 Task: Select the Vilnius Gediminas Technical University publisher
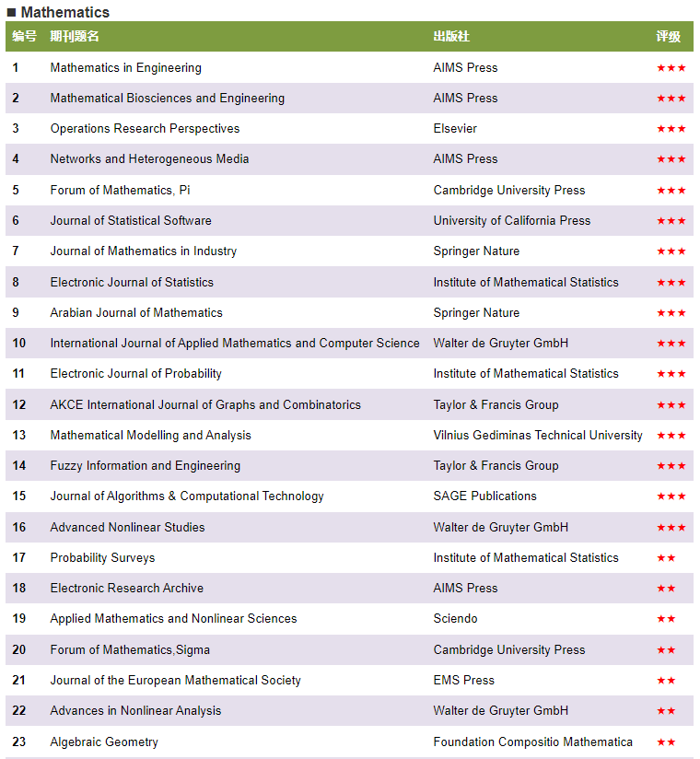coord(538,436)
